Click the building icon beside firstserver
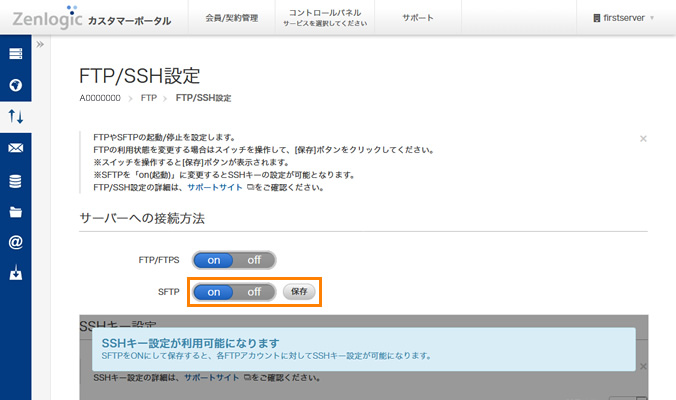 click(597, 18)
